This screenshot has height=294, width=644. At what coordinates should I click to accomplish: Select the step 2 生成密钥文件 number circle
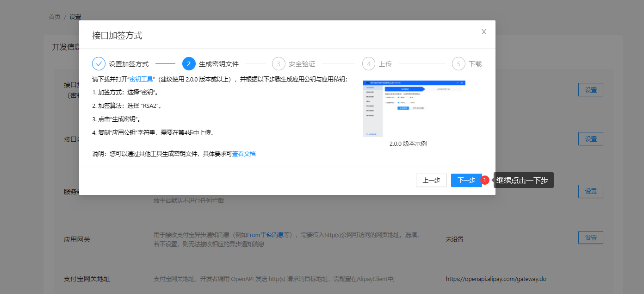point(189,64)
